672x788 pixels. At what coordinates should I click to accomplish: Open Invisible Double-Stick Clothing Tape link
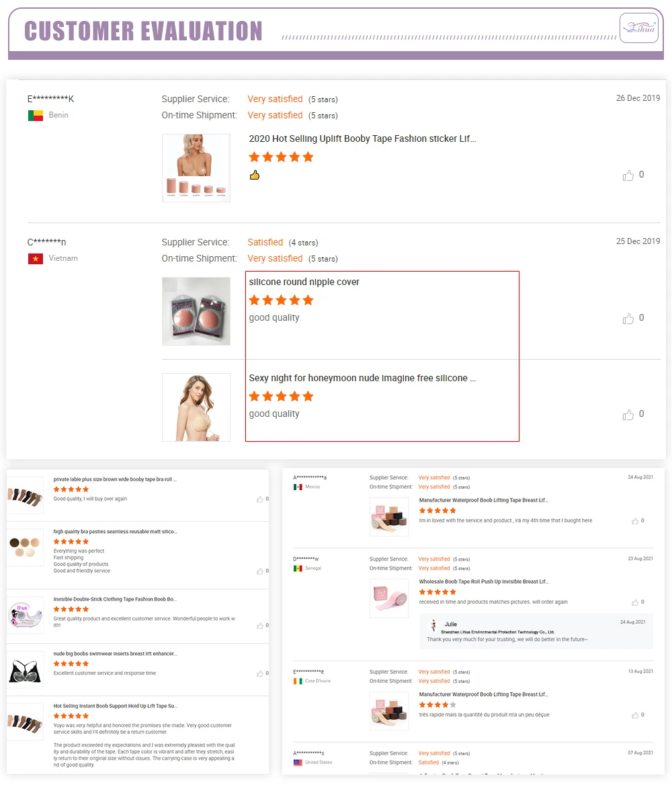pos(115,599)
